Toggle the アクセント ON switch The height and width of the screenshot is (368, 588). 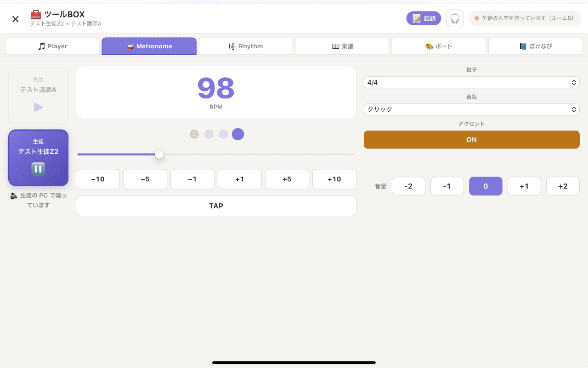coord(472,139)
